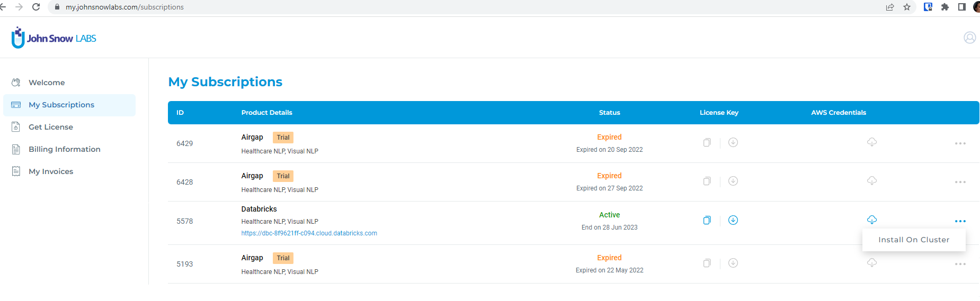
Task: Click the Trial badge on subscription 6428
Action: (283, 176)
